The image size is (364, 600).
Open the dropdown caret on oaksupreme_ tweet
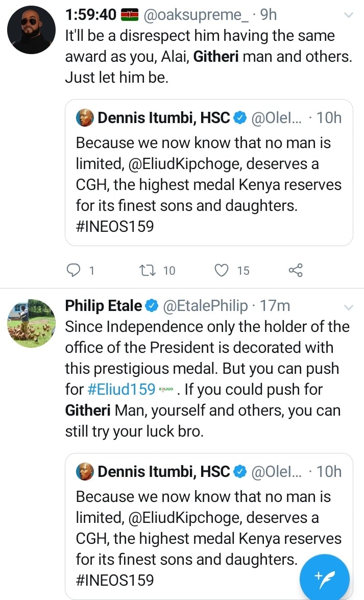point(348,15)
